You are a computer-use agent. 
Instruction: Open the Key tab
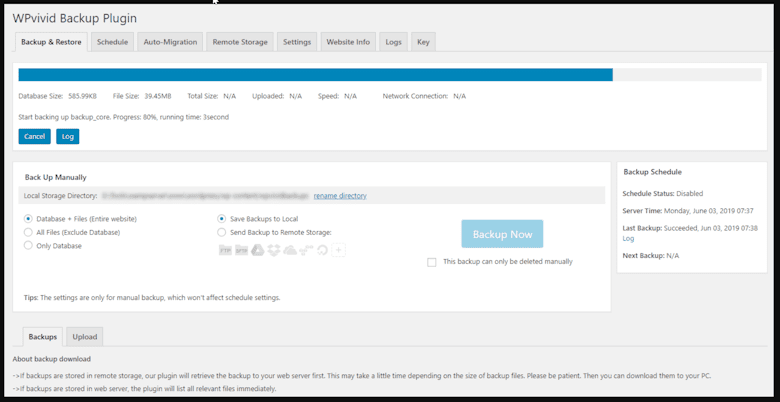[423, 42]
